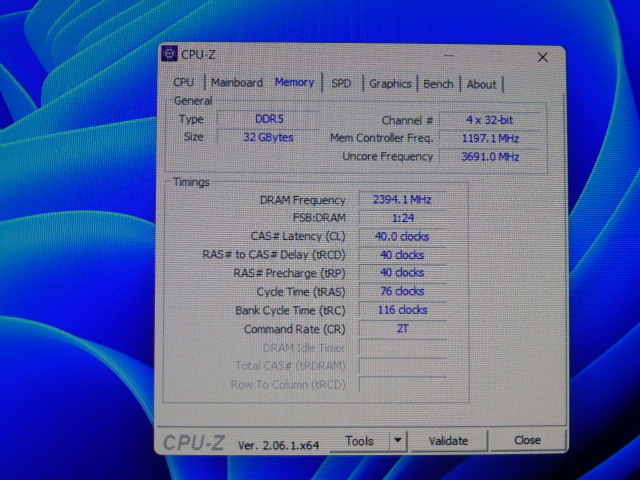This screenshot has width=640, height=480.
Task: Click the Bank Cycle Time (tRC) label
Action: (290, 311)
